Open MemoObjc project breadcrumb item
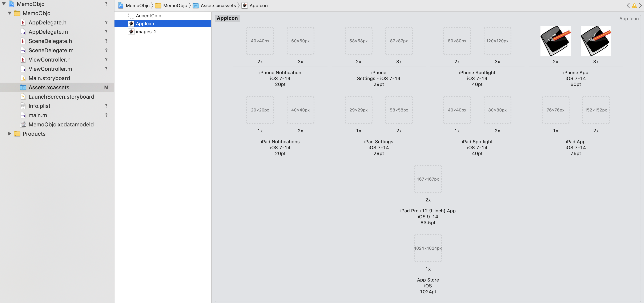Image resolution: width=644 pixels, height=303 pixels. point(137,5)
